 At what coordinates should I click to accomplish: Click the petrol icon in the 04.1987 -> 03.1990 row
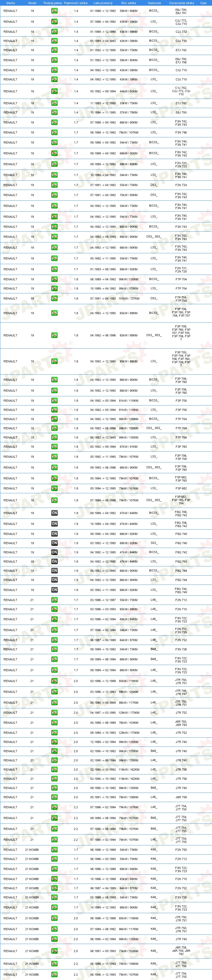(x=54, y=713)
